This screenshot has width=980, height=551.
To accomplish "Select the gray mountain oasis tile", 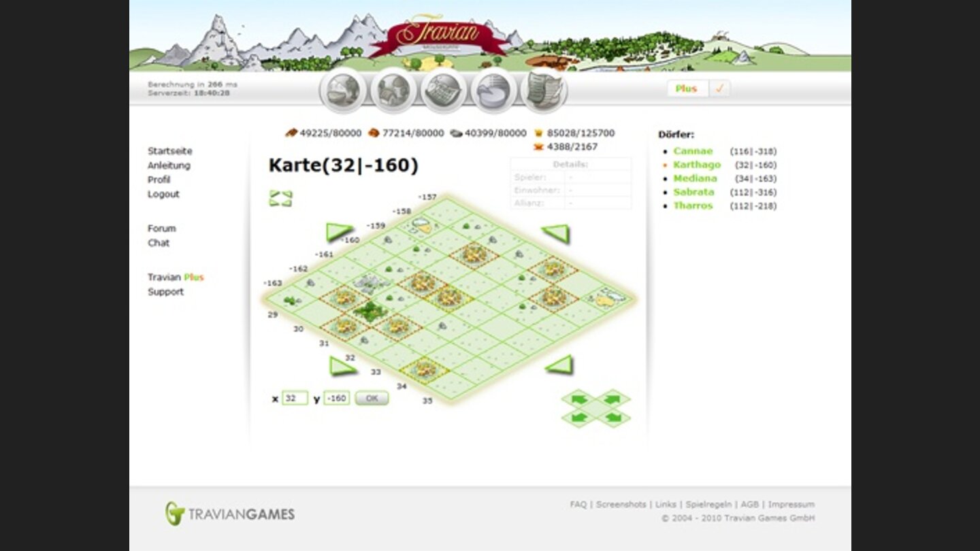I will [x=370, y=284].
